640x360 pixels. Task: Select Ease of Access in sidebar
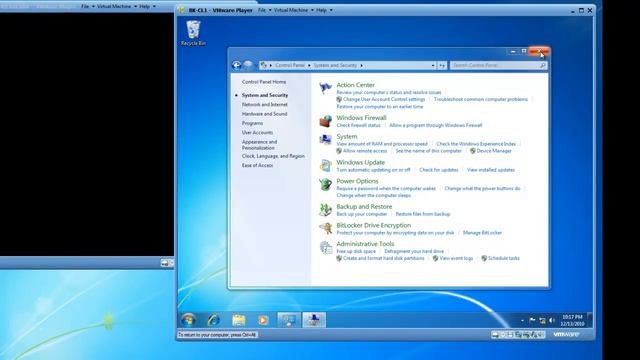click(x=257, y=165)
